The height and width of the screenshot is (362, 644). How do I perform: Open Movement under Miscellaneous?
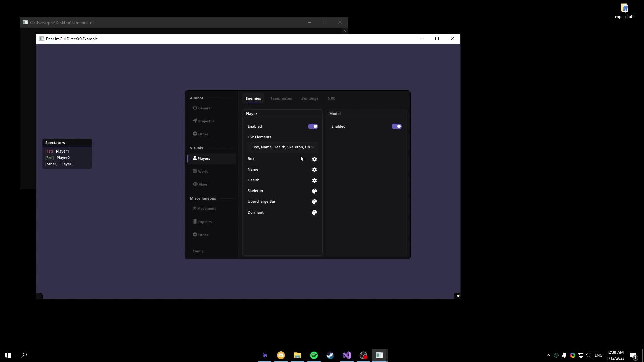pyautogui.click(x=206, y=208)
